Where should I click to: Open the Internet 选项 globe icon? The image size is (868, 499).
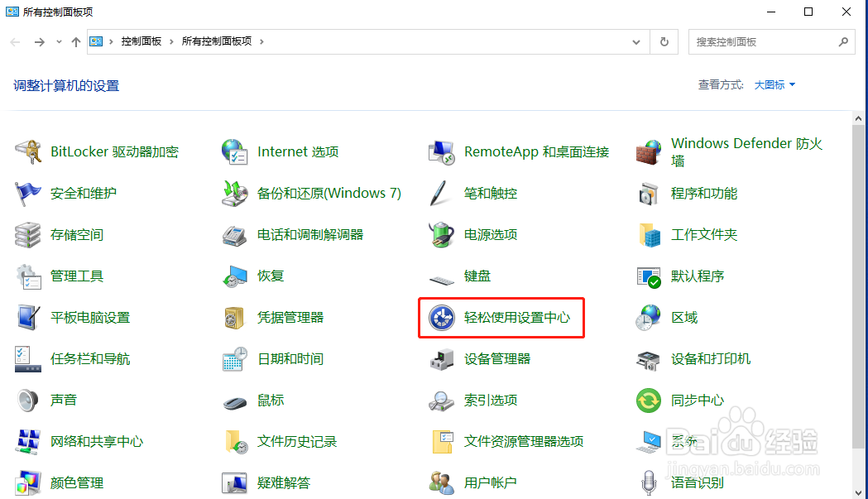235,151
